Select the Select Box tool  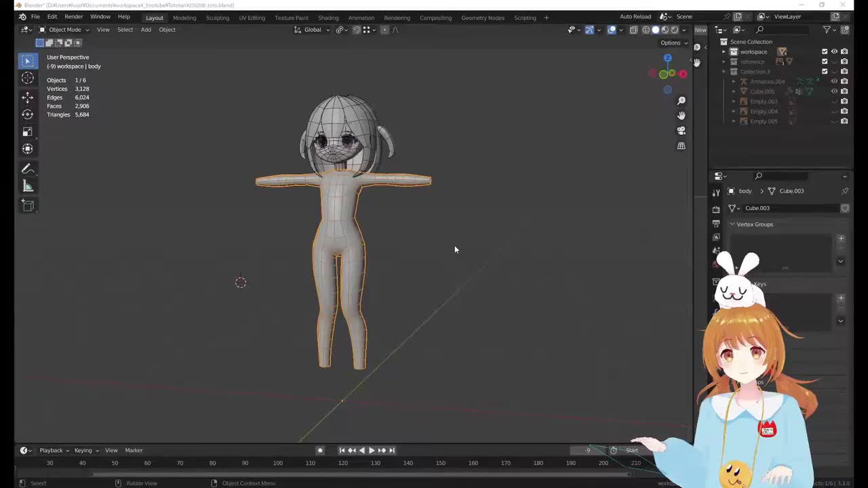[27, 61]
